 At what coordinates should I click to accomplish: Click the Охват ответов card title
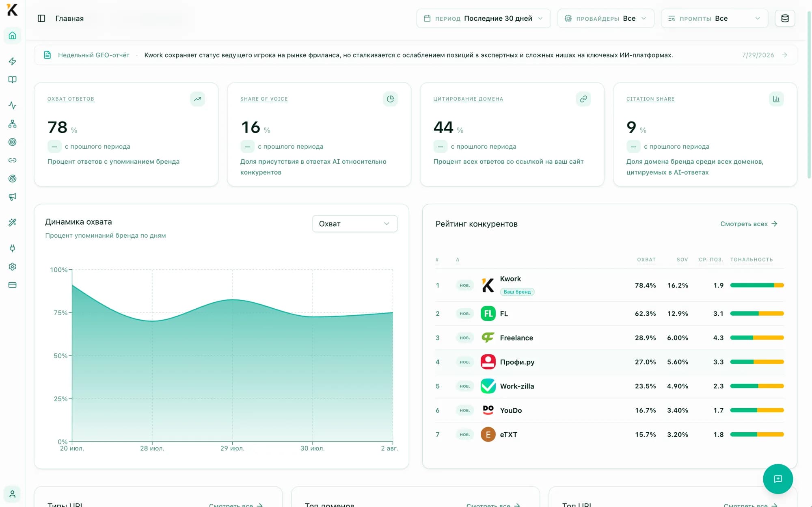point(71,99)
